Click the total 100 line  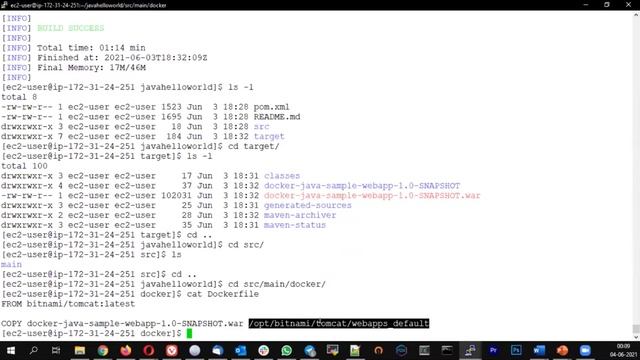[x=24, y=166]
